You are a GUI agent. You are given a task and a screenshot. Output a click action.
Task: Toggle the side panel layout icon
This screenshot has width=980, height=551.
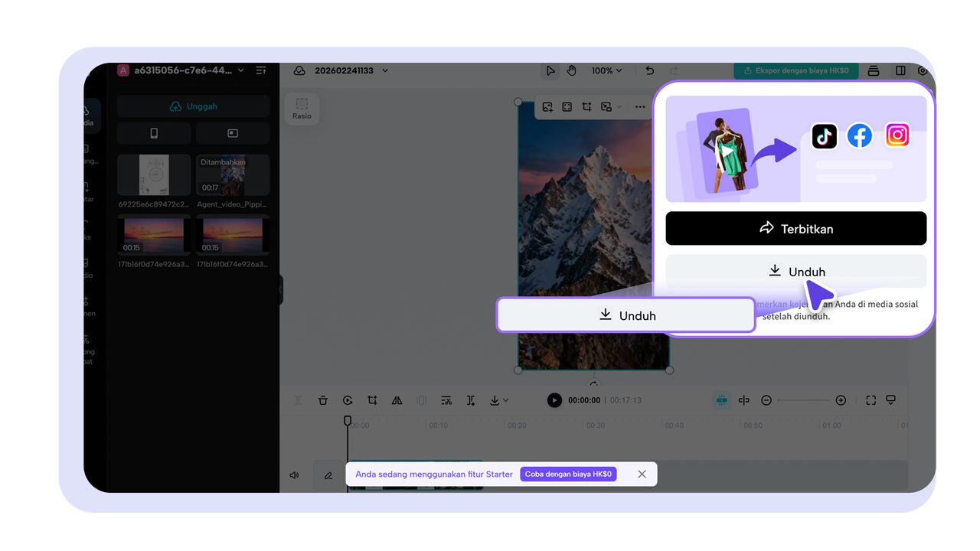[x=900, y=70]
